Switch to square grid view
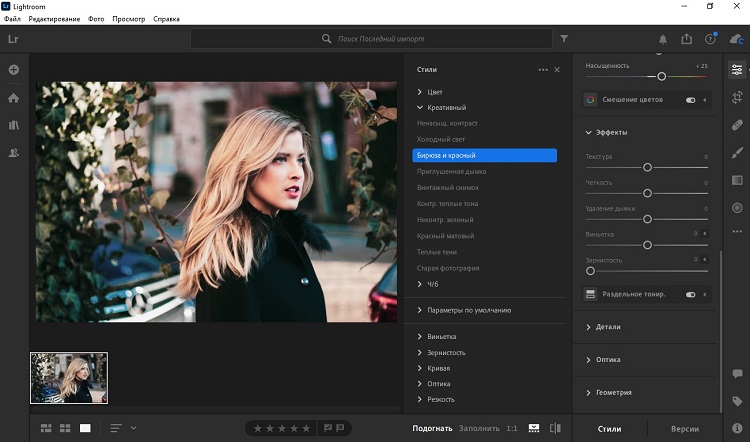This screenshot has height=442, width=750. 65,428
